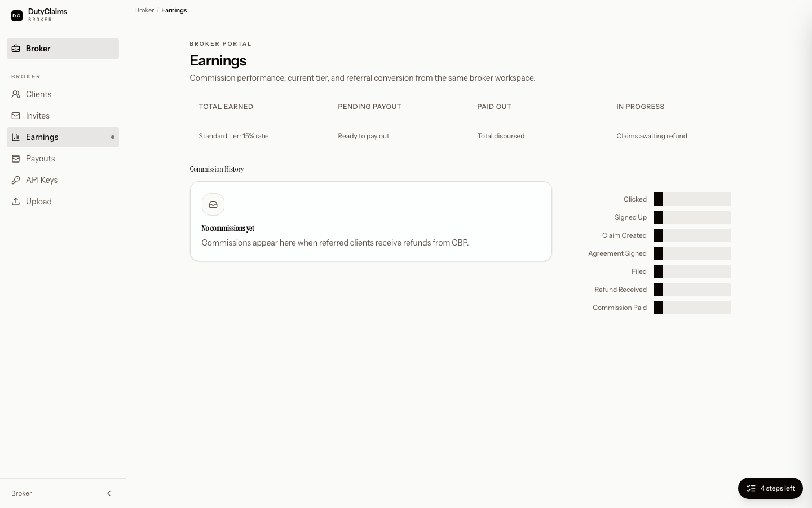Screen dimensions: 812x508
Task: Click the Commission Paid funnel bar
Action: click(692, 308)
